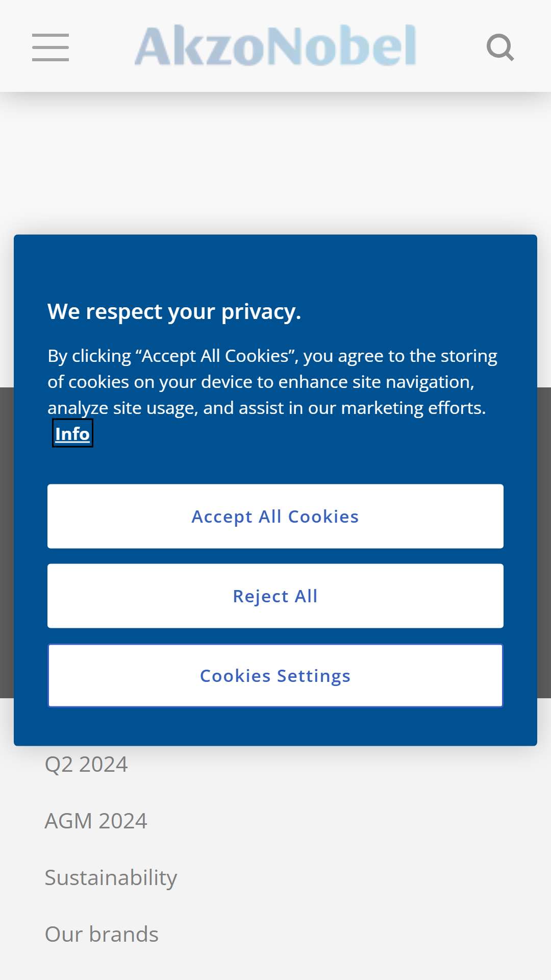Visit the Sustainability page link

pos(111,878)
